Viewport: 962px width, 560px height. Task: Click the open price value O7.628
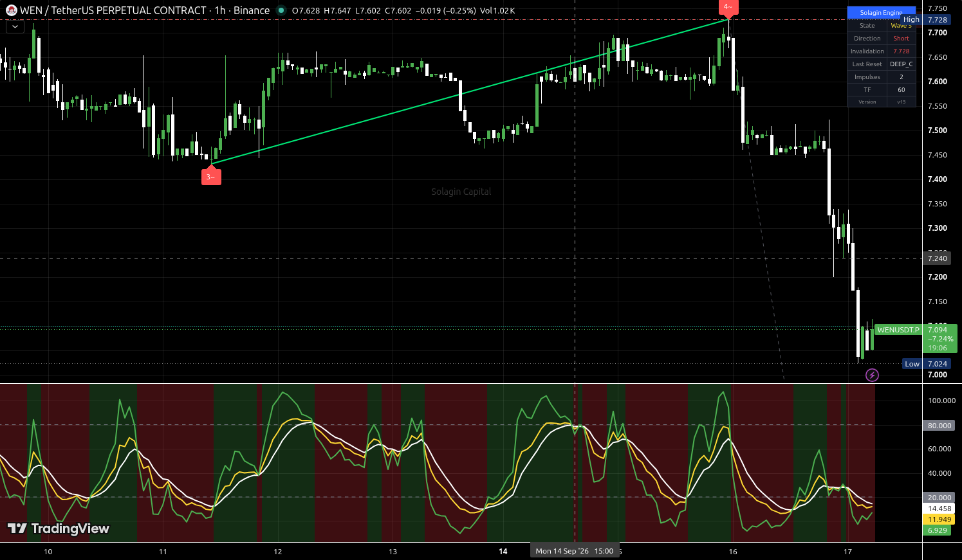(x=306, y=10)
